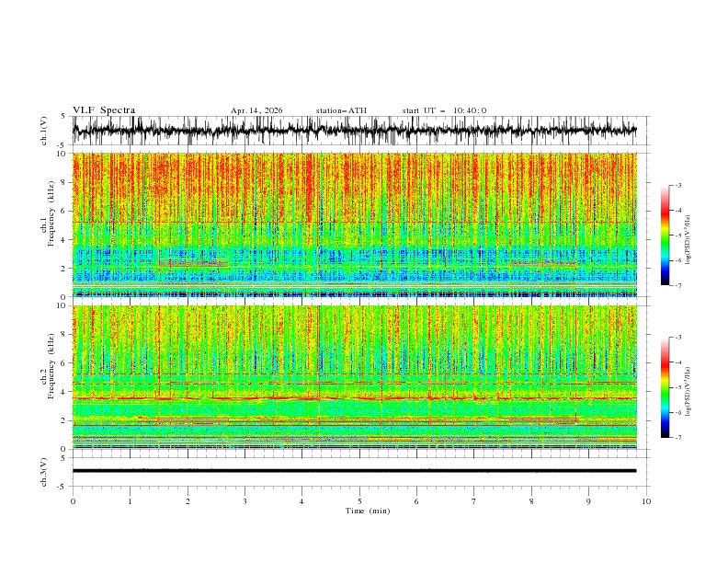Image resolution: width=728 pixels, height=563 pixels.
Task: Click ch.2 spectrogram frequency tick "4"
Action: 63,392
